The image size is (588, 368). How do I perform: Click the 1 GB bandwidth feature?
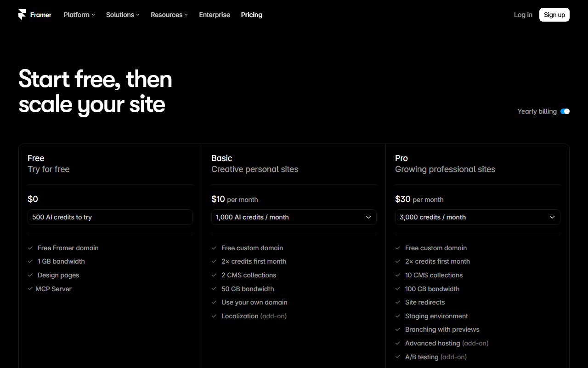click(61, 261)
